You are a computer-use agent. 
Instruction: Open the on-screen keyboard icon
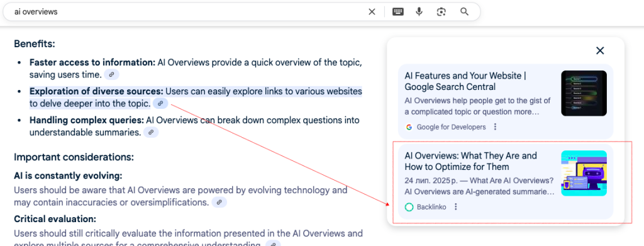397,12
